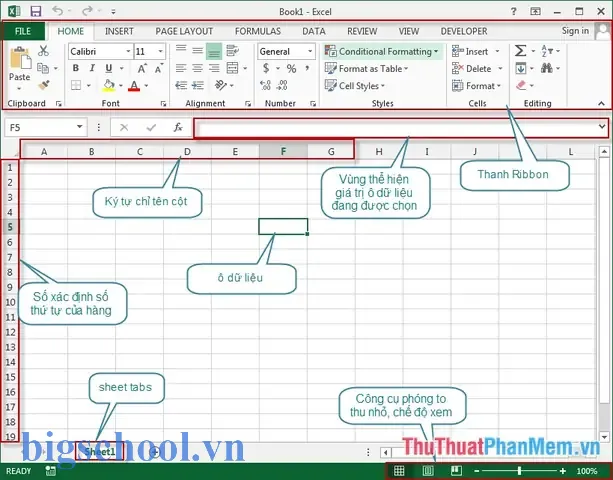This screenshot has height=480, width=613.
Task: Click Merge & Center icon
Action: (233, 68)
